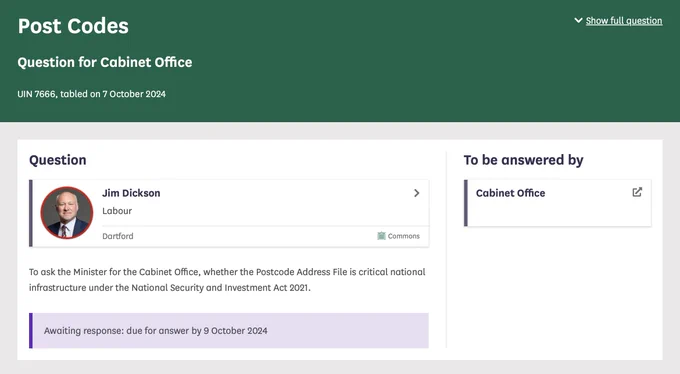The image size is (680, 374).
Task: Select the Post Codes page heading
Action: tap(73, 26)
